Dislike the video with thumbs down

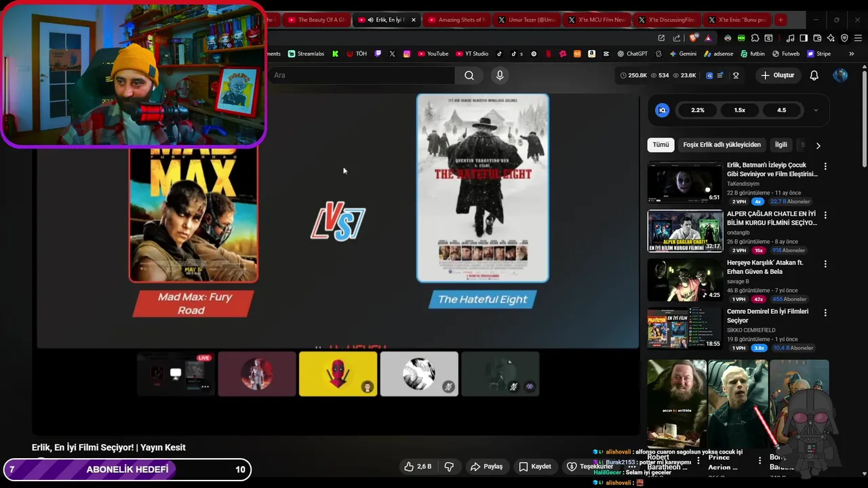point(449,466)
